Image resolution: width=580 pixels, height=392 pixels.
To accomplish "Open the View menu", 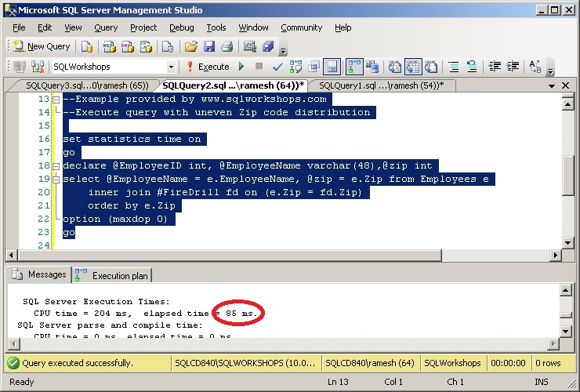I will [x=73, y=27].
